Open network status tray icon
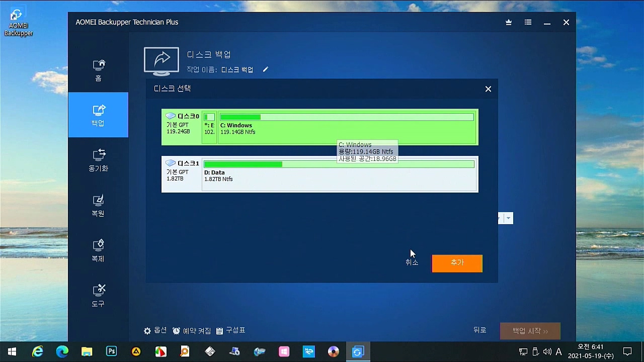 [523, 351]
